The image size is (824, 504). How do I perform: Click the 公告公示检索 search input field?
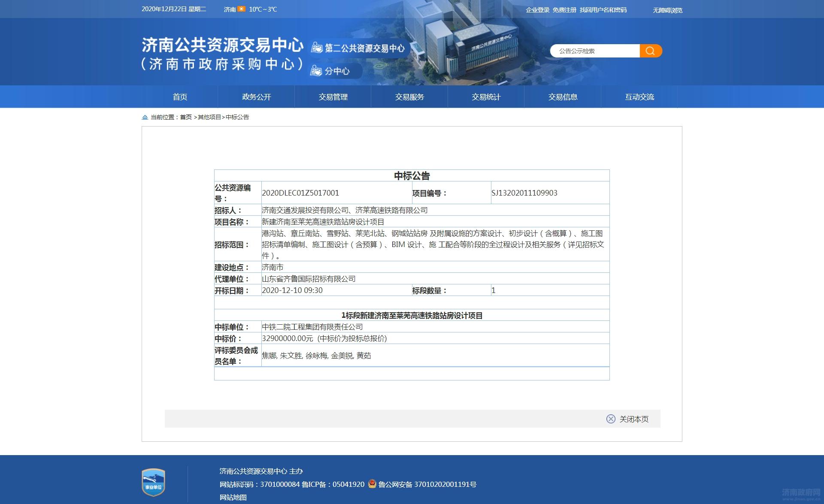point(594,51)
